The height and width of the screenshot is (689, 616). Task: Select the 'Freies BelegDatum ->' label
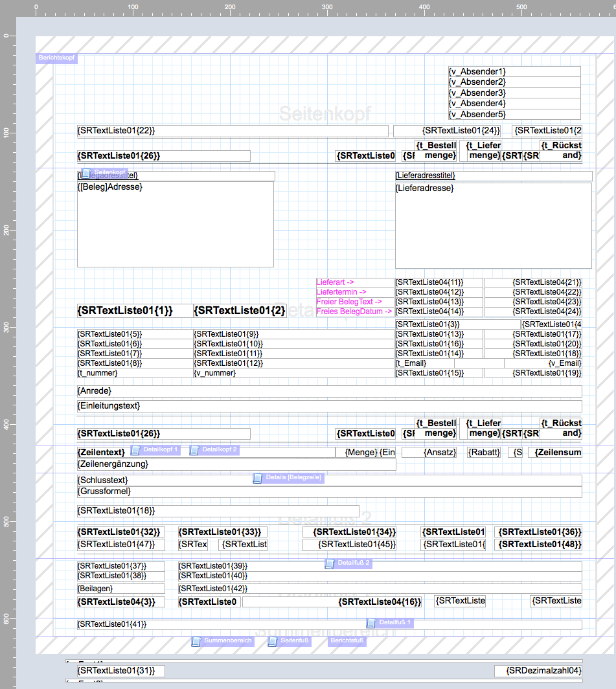point(354,311)
